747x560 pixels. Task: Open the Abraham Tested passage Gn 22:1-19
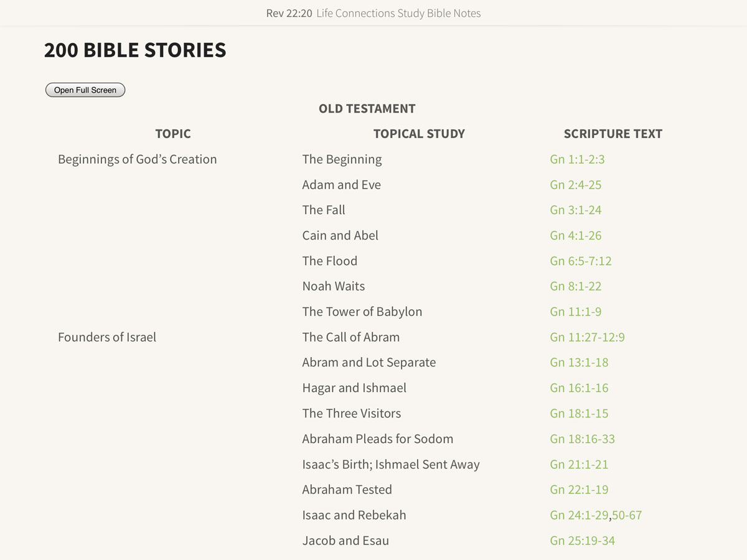pos(579,490)
